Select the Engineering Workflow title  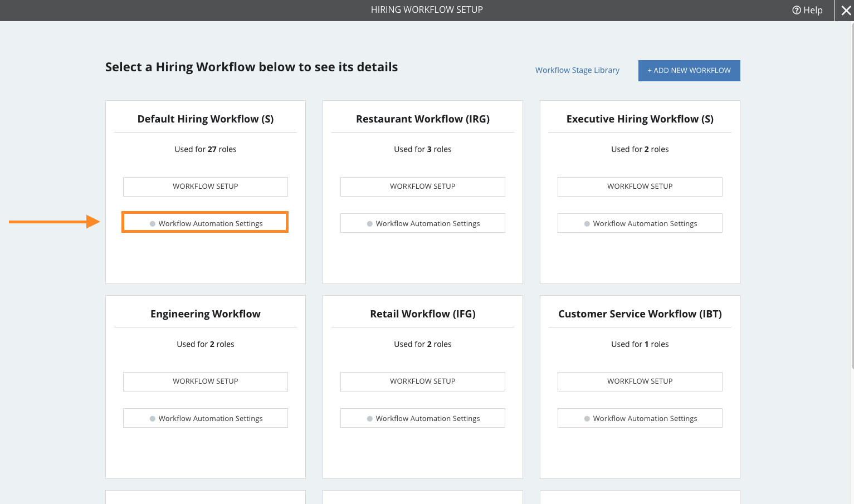(206, 314)
